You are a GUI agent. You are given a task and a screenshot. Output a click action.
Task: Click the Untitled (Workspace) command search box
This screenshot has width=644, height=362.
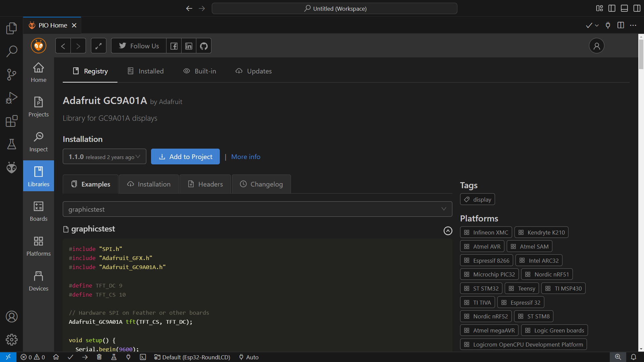click(x=334, y=8)
